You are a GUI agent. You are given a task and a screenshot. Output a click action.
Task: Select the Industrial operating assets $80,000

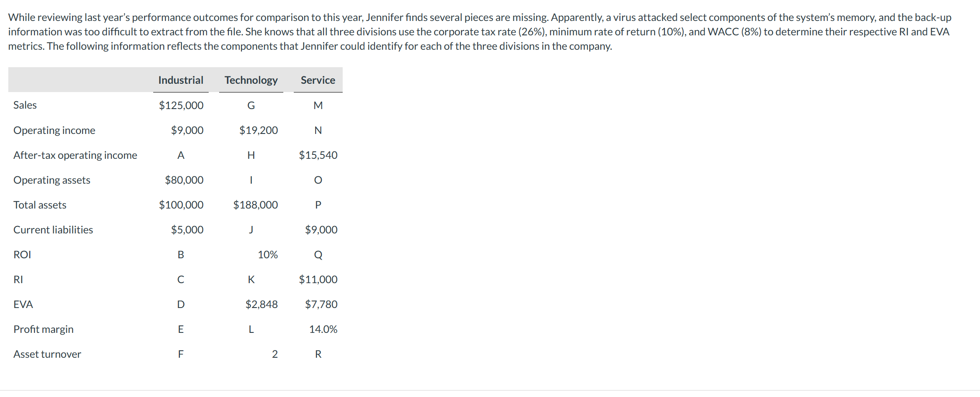tap(184, 180)
